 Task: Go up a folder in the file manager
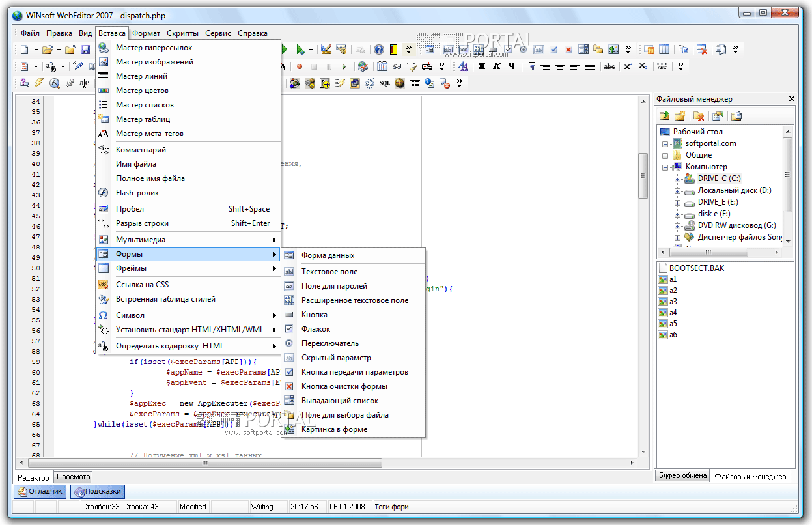pos(665,116)
